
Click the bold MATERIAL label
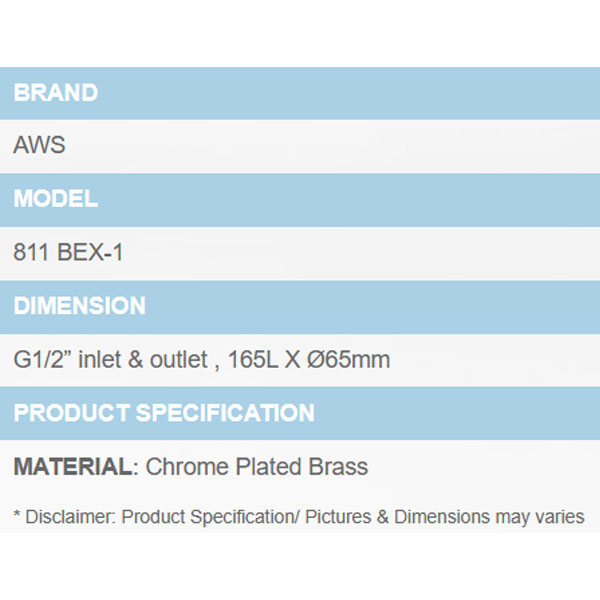[73, 467]
